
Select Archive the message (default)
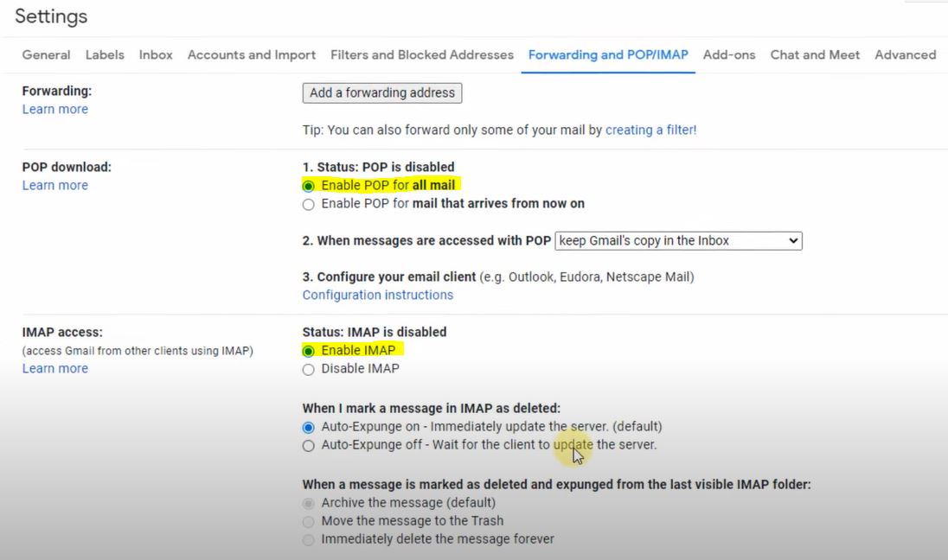click(308, 503)
